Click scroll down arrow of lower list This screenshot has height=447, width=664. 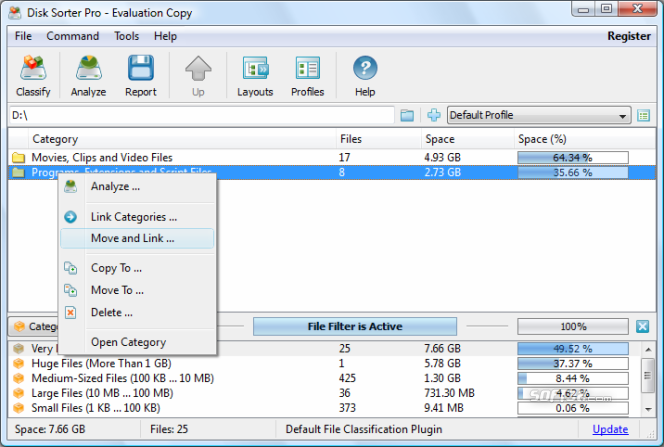[x=648, y=409]
